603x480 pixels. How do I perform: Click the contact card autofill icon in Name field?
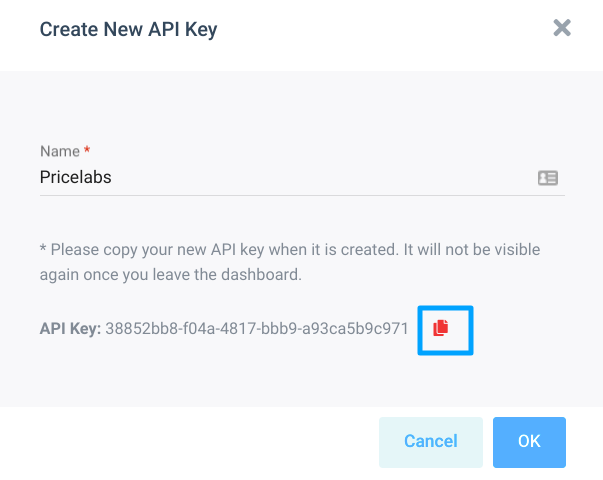click(x=548, y=178)
